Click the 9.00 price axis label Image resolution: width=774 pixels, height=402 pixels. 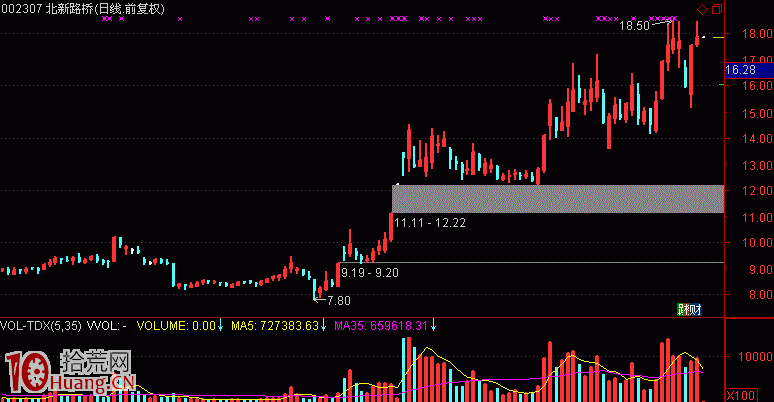761,269
